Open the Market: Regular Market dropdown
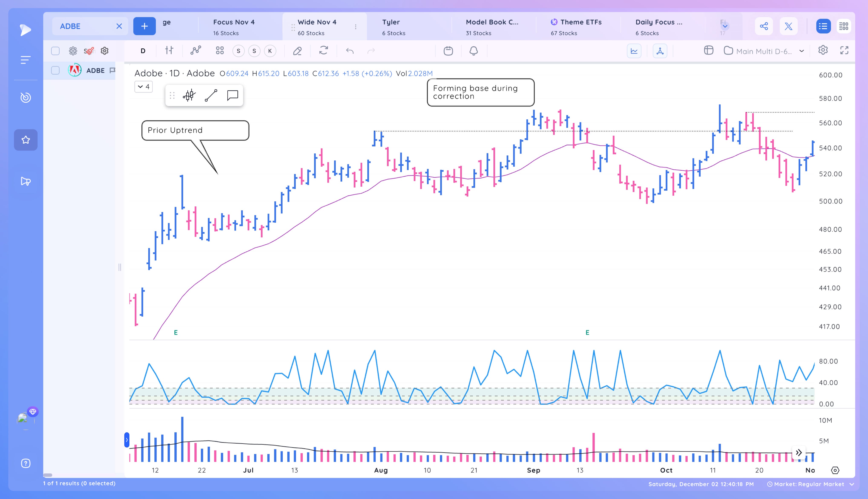The image size is (868, 499). [811, 484]
